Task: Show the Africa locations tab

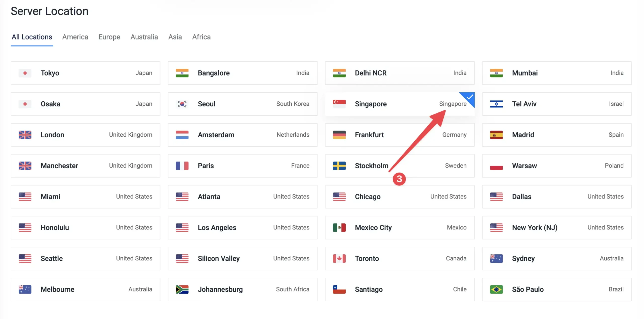Action: tap(201, 37)
